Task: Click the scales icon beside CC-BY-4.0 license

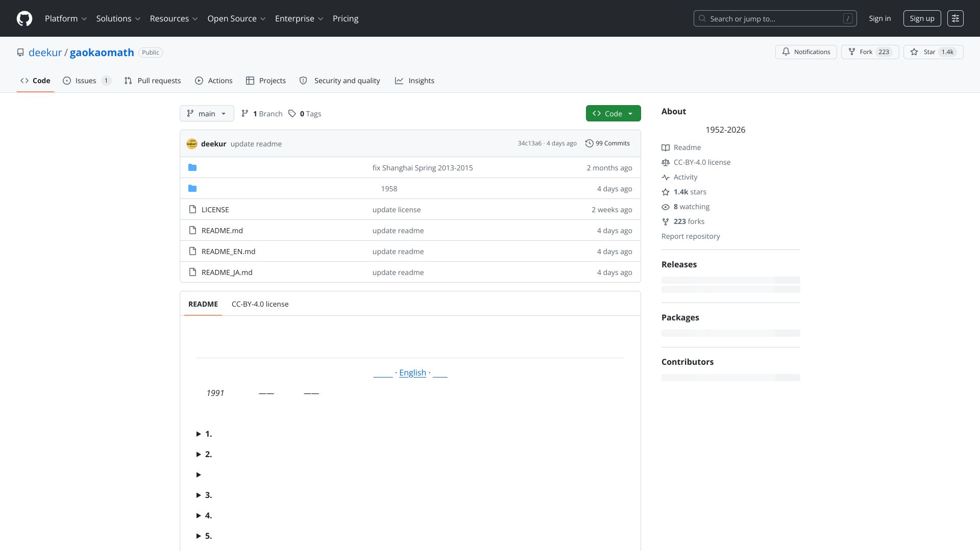Action: coord(666,162)
